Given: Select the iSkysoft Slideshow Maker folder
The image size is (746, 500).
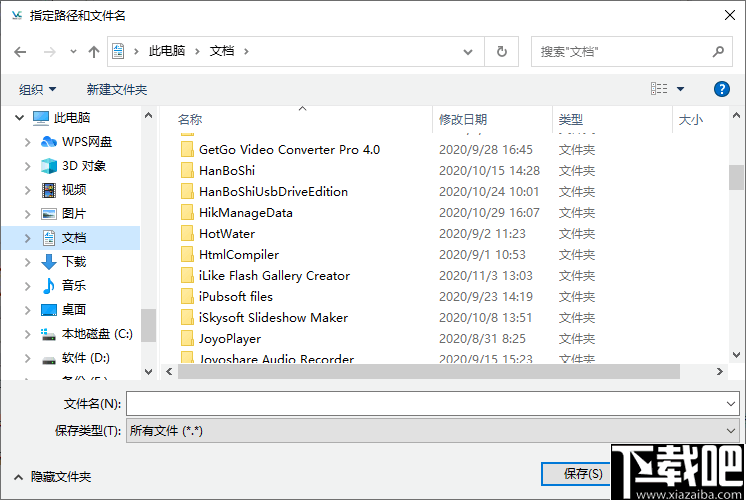Looking at the screenshot, I should [273, 317].
